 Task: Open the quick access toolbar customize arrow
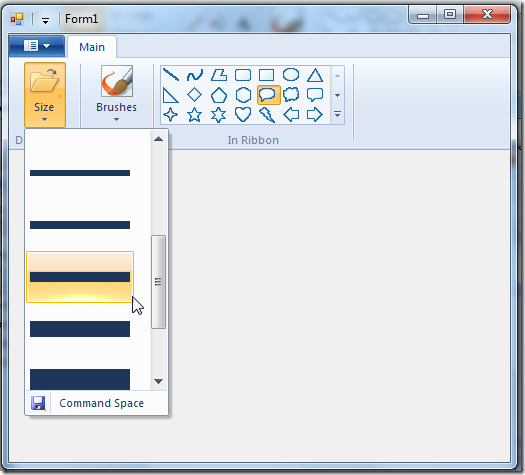[x=46, y=20]
